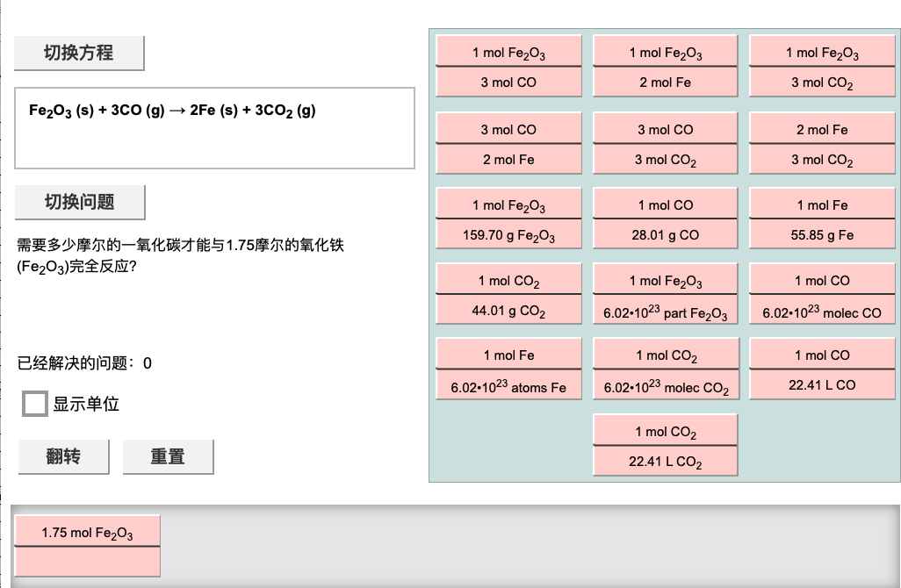
Task: Choose the 3 mol CO over 3 mol CO2 tile
Action: pyautogui.click(x=666, y=143)
